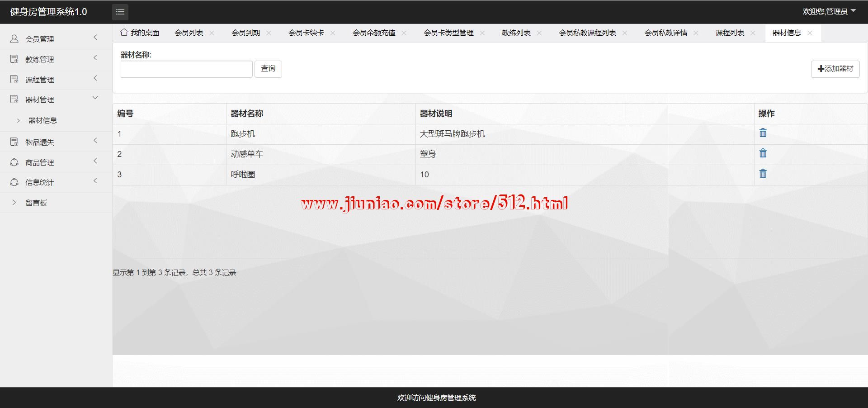Screen dimensions: 868x408
Task: Click the footer text 欢迎访问健身房管理系统
Action: coord(436,398)
